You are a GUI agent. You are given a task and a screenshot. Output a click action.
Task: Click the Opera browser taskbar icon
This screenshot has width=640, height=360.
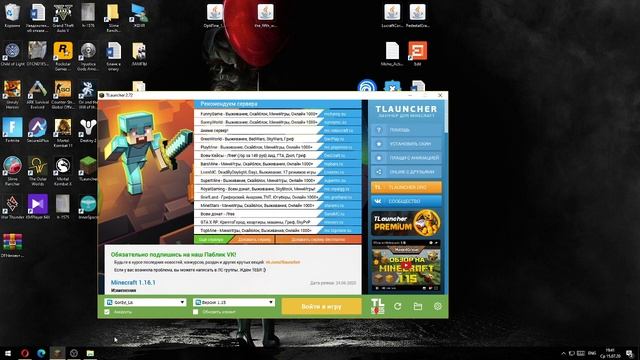coord(25,353)
